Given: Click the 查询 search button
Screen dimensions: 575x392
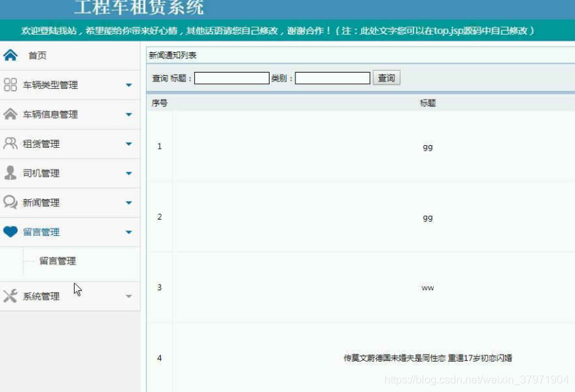Looking at the screenshot, I should [386, 78].
